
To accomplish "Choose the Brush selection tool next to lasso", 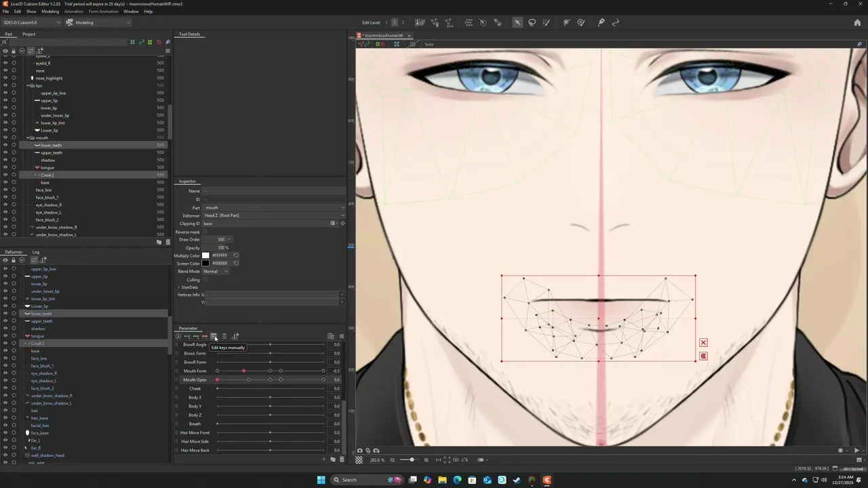I will [547, 22].
